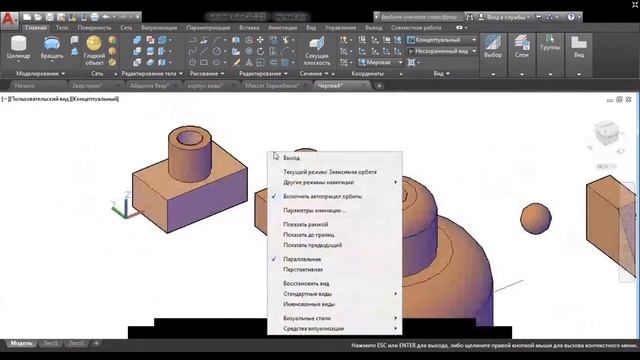Image resolution: width=640 pixels, height=360 pixels.
Task: Add a new layout with plus button
Action: point(96,343)
